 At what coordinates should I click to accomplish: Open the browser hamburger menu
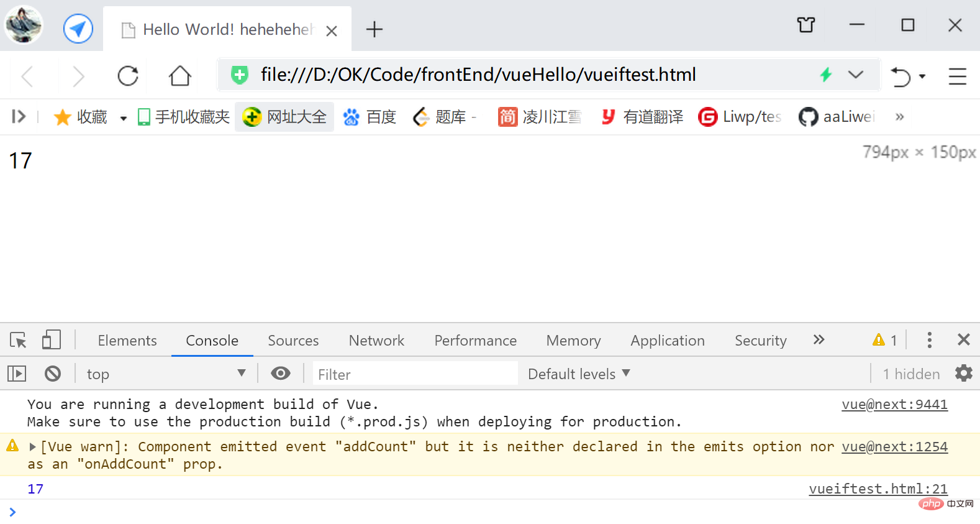958,76
